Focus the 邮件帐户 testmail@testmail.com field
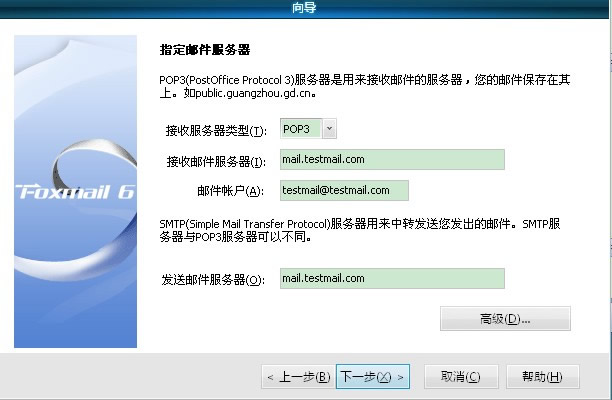Viewport: 612px width, 400px height. (x=344, y=190)
